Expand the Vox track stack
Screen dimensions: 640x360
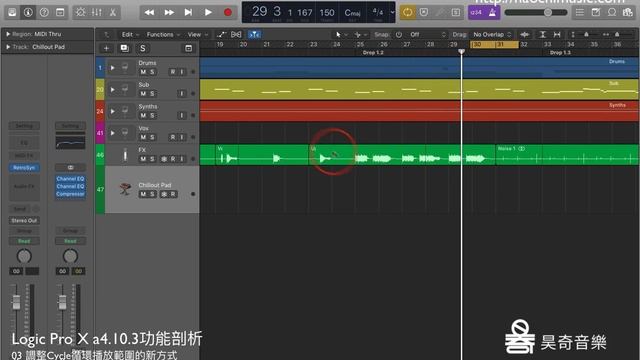112,133
